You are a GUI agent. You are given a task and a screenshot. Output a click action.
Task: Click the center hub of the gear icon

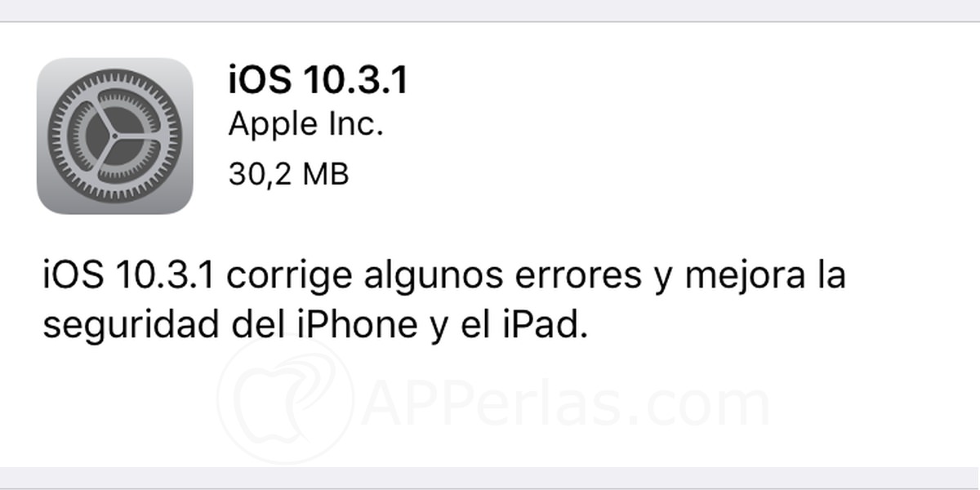click(x=114, y=136)
